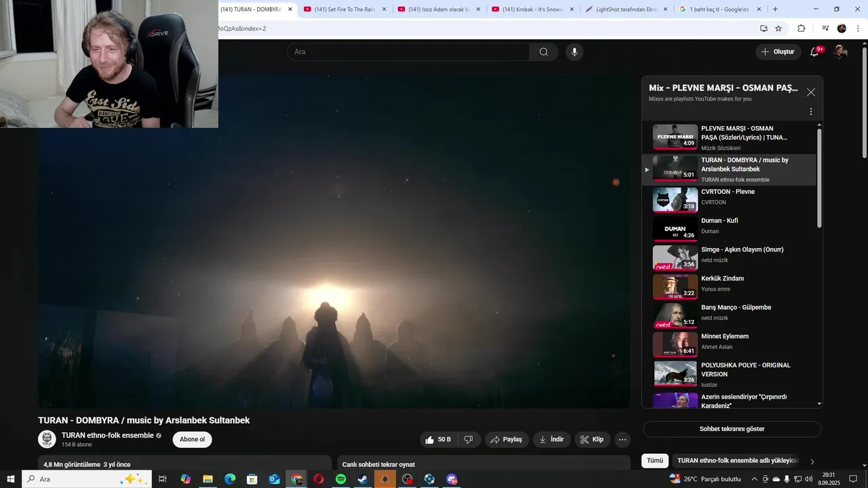Screen dimensions: 868x488
Task: Open more actions ellipsis under video
Action: [x=622, y=440]
